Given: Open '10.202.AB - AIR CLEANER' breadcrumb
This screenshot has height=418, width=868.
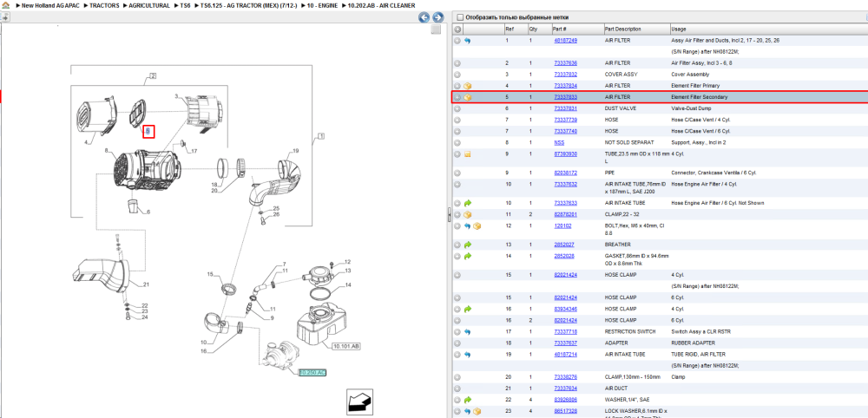Looking at the screenshot, I should point(381,5).
